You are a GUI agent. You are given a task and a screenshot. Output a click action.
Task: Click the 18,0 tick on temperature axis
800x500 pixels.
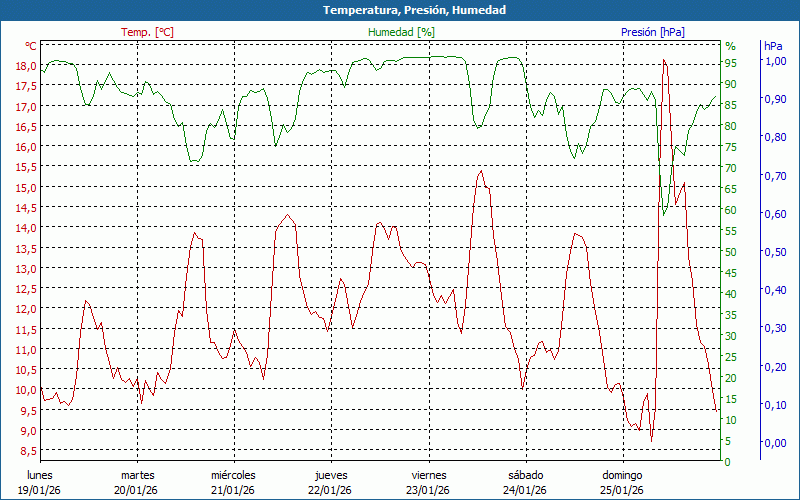[x=25, y=66]
